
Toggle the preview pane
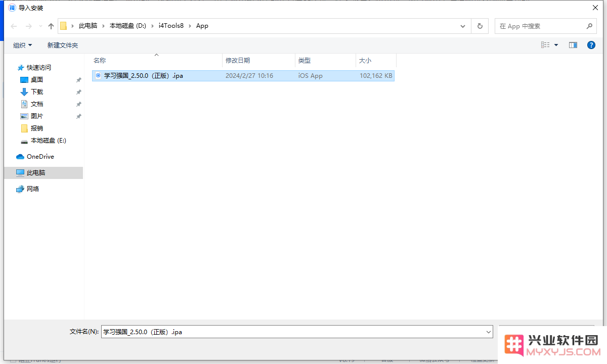(573, 45)
